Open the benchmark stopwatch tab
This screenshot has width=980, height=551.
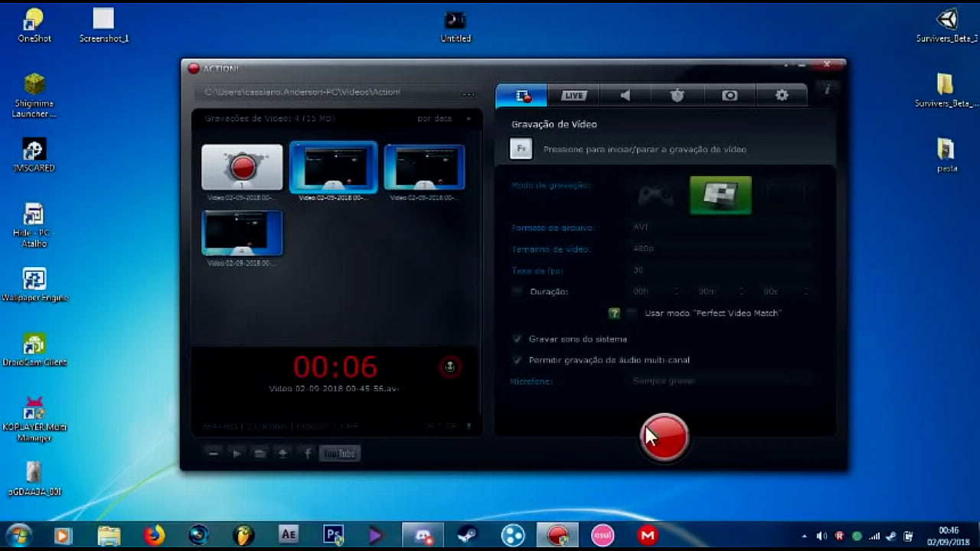click(677, 96)
